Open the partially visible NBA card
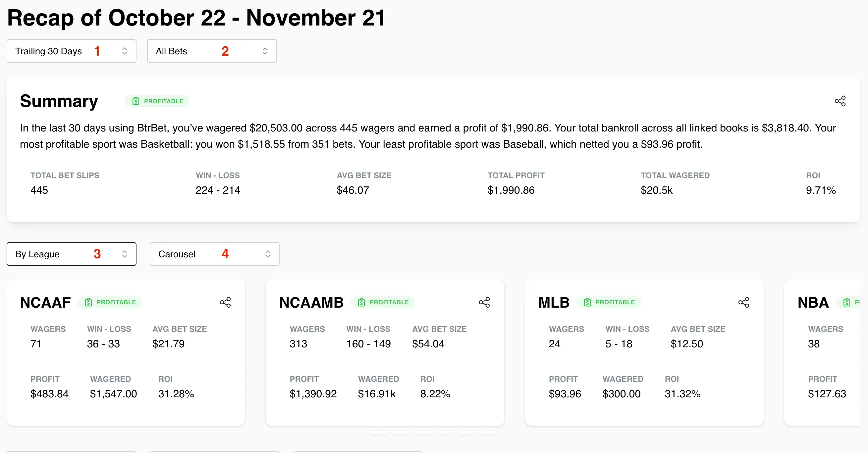Viewport: 868px width, 453px height. point(822,350)
